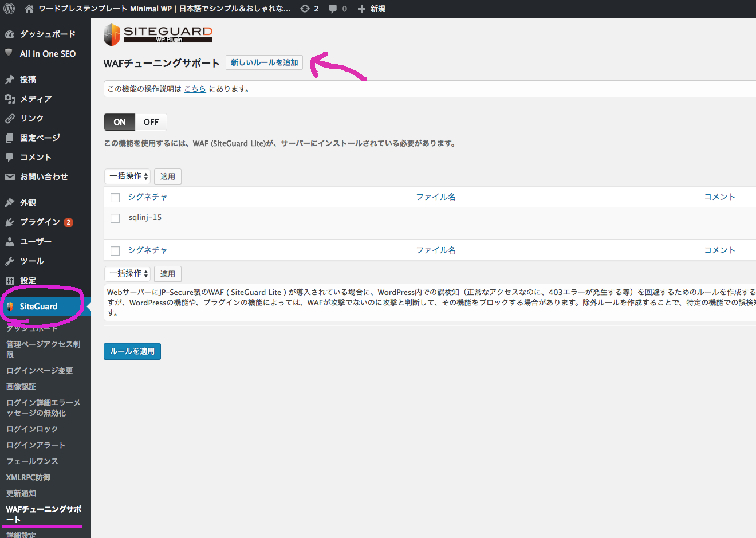Enable the WAF tuning ON toggle
756x538 pixels.
pyautogui.click(x=119, y=121)
